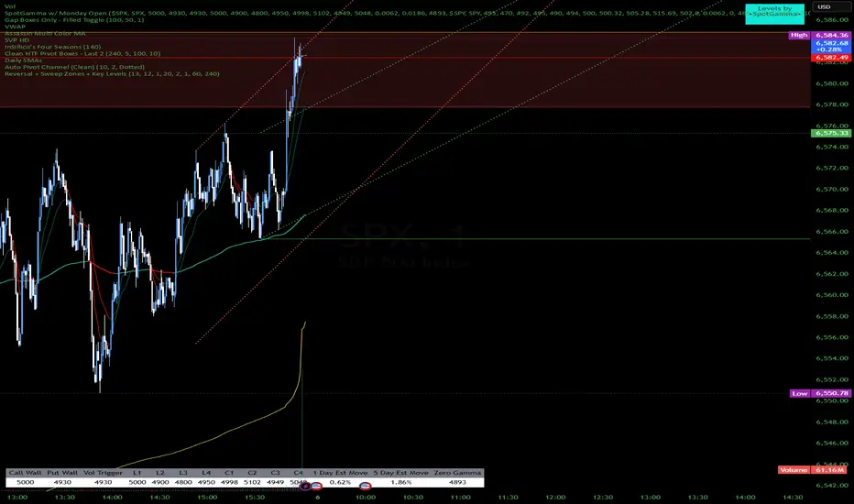The width and height of the screenshot is (854, 504).
Task: Select the Clean HTF Pivot Boxes legend
Action: point(82,53)
